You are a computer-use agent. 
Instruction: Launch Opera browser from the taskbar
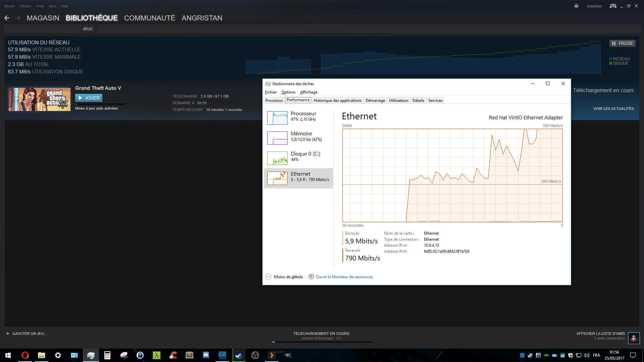click(x=25, y=355)
